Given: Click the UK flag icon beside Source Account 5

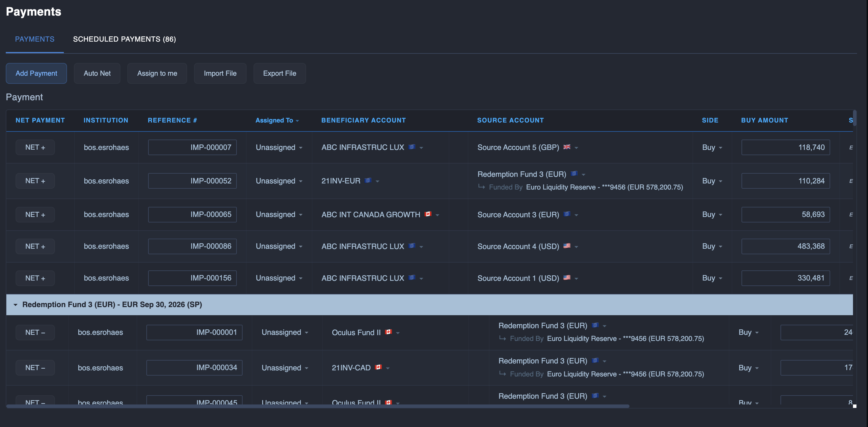Looking at the screenshot, I should point(567,147).
